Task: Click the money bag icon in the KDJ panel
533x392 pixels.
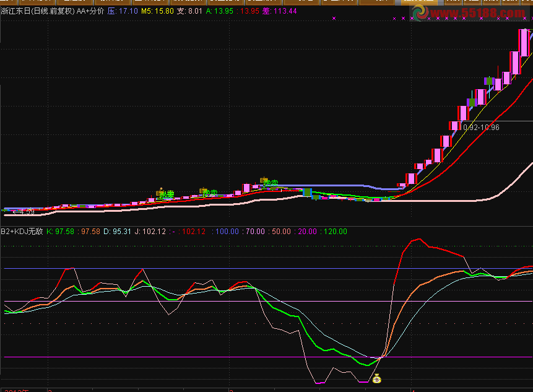Action: (376, 378)
